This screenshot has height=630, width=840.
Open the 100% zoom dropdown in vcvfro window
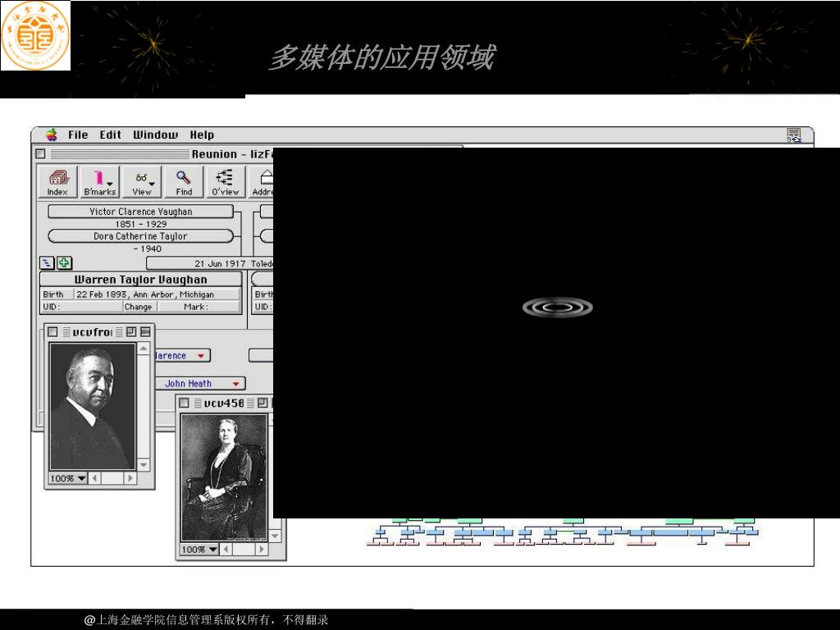[x=67, y=478]
